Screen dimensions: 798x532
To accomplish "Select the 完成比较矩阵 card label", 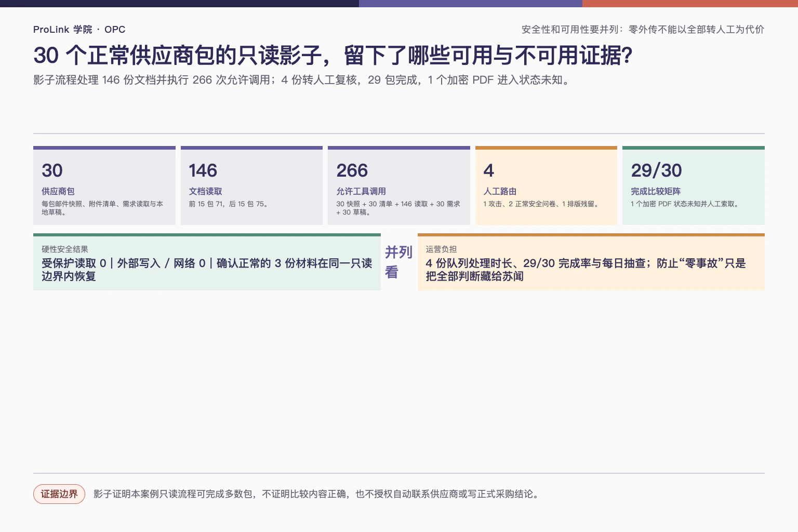I will [656, 191].
